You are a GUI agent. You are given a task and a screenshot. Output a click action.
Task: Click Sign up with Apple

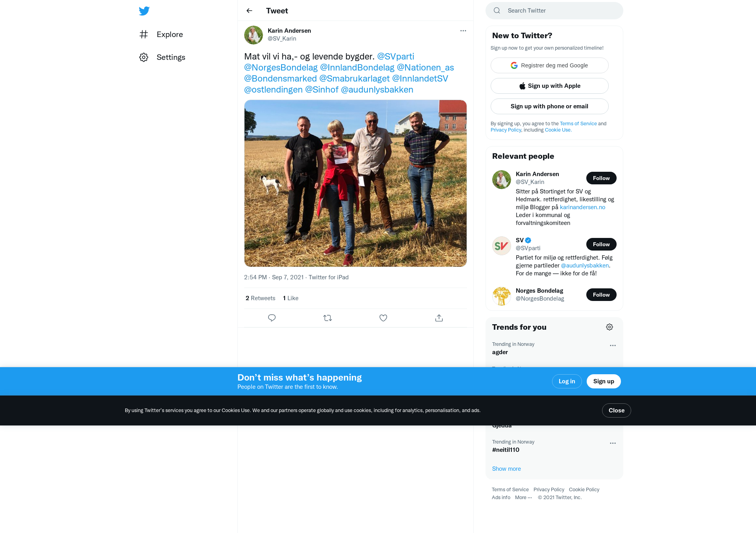[x=549, y=86]
